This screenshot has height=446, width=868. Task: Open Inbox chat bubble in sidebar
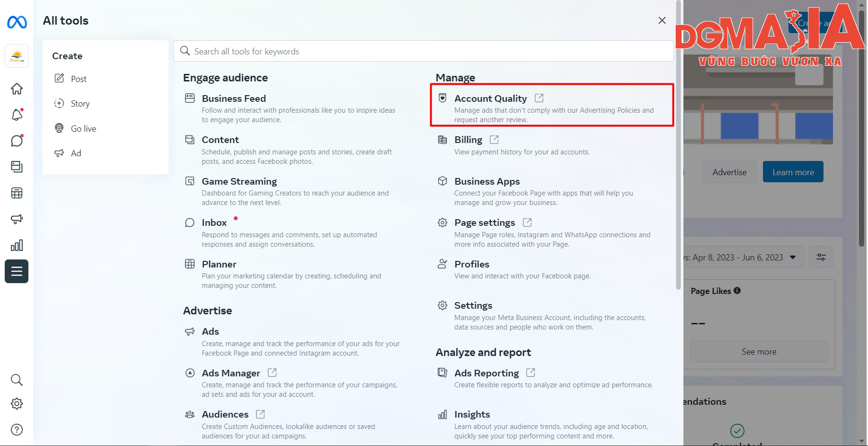tap(17, 141)
